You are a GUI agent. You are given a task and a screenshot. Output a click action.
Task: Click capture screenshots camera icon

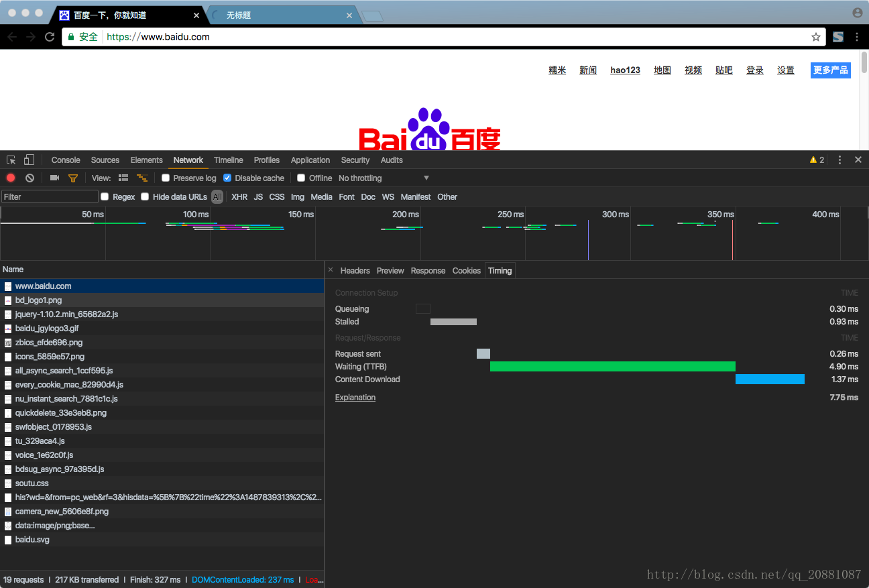pos(54,178)
